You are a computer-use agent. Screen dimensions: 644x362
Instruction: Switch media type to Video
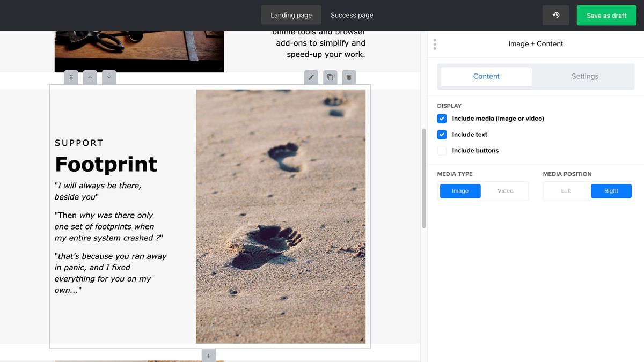pyautogui.click(x=504, y=191)
